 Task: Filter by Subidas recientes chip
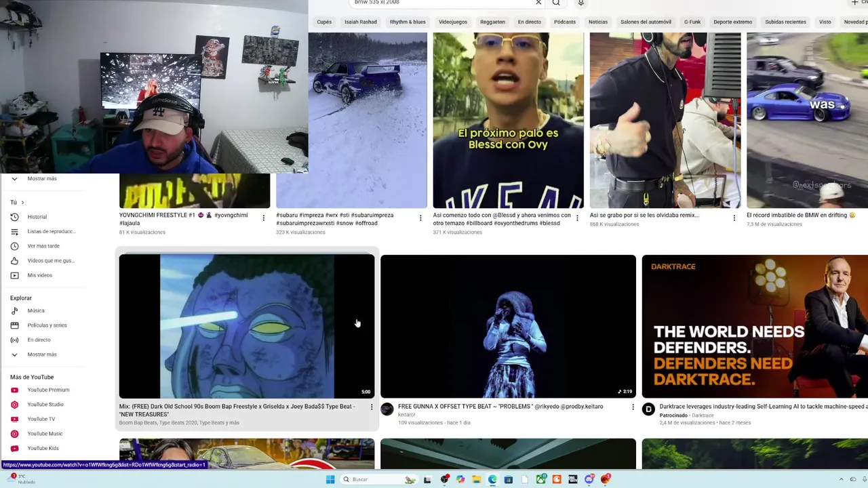785,22
